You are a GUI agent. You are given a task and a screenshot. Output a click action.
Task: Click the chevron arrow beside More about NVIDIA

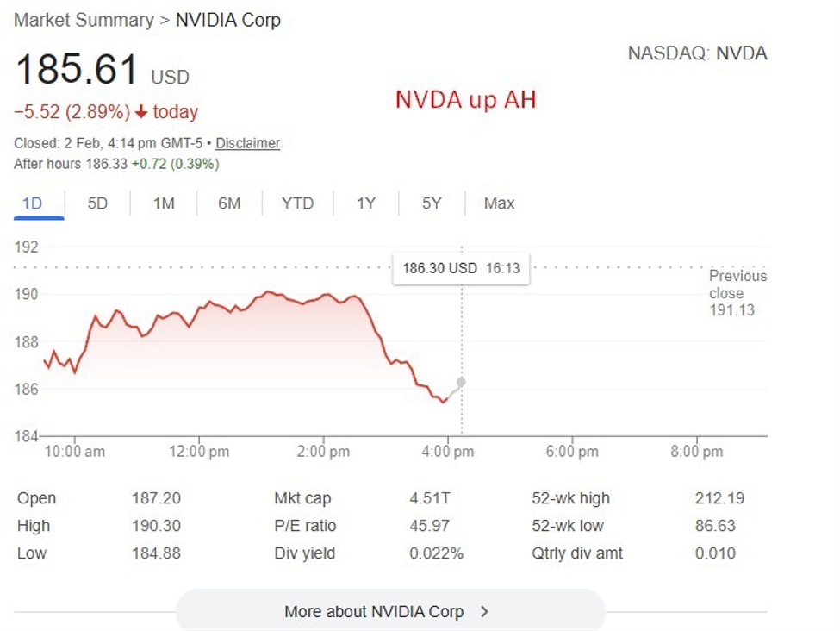484,611
